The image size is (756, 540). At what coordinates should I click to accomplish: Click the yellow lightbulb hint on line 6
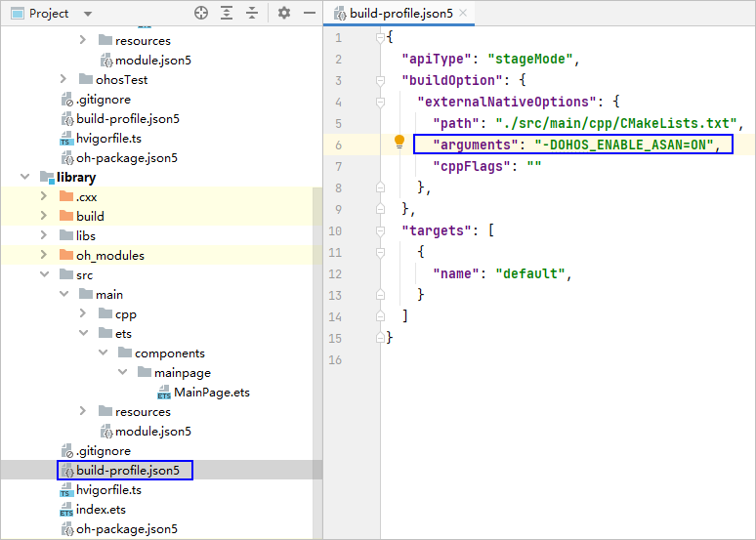pos(399,143)
